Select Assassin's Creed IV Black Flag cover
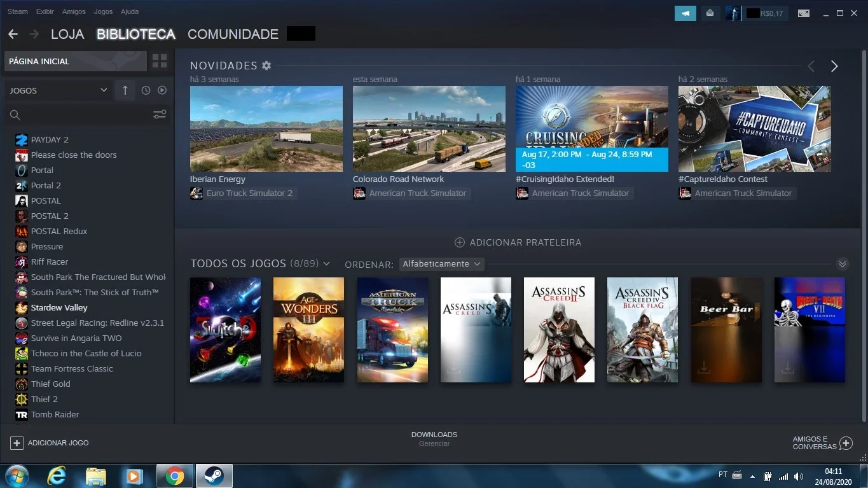Viewport: 868px width, 488px height. coord(642,330)
